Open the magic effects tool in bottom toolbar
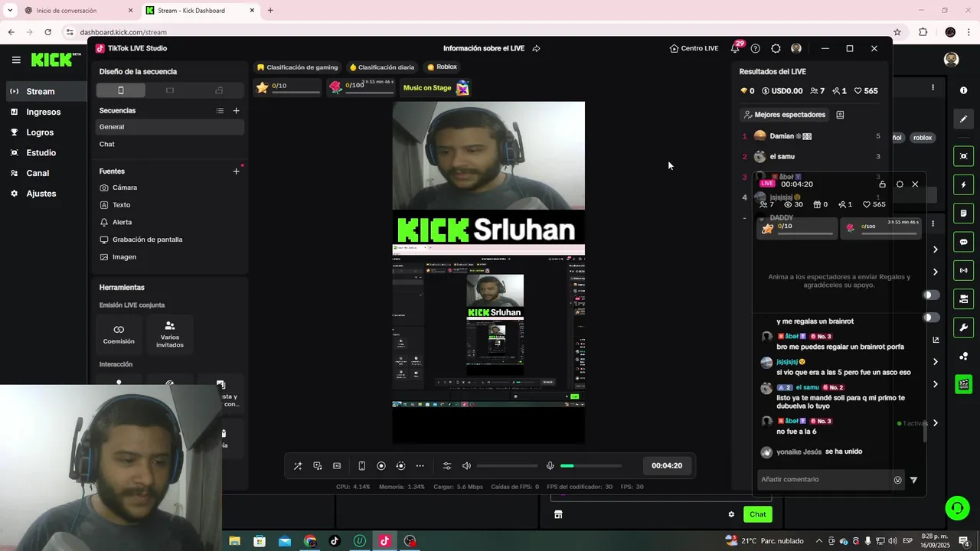The image size is (980, 551). point(298,466)
